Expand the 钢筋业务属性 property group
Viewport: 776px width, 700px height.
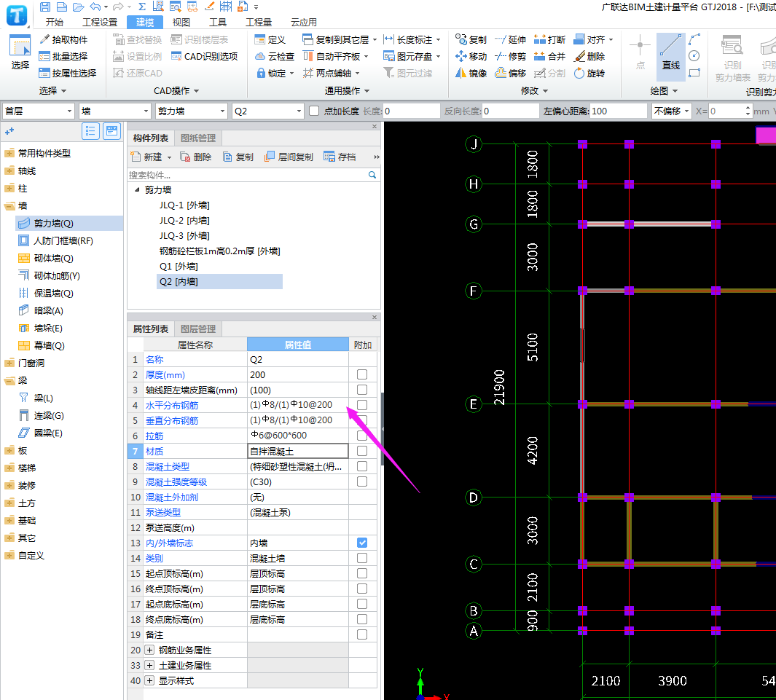[149, 650]
